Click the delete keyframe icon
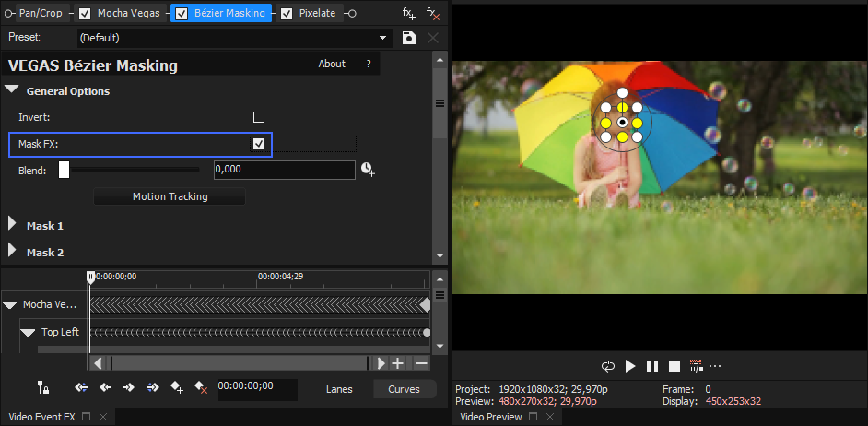This screenshot has width=868, height=426. coord(201,388)
